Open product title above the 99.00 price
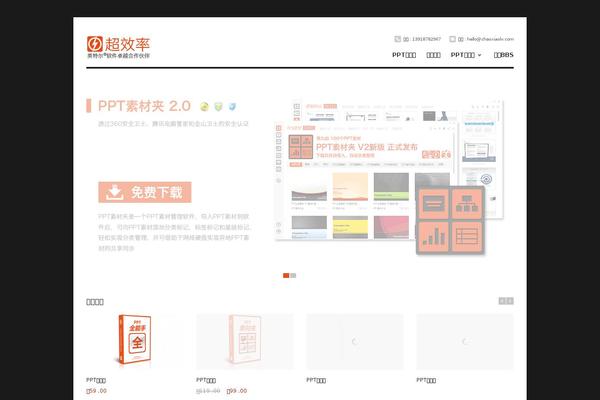The image size is (600, 400). pos(206,380)
